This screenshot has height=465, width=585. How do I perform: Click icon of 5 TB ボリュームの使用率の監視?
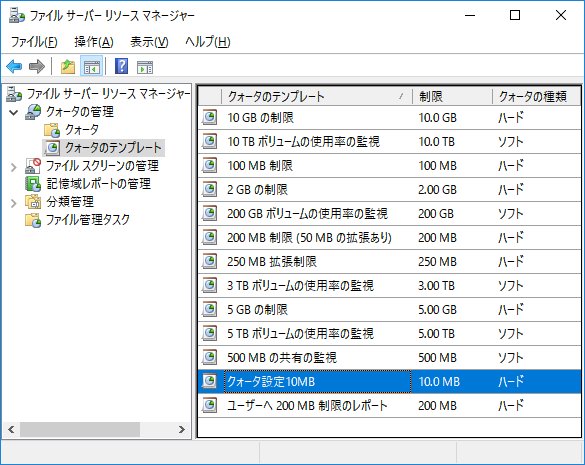point(209,333)
